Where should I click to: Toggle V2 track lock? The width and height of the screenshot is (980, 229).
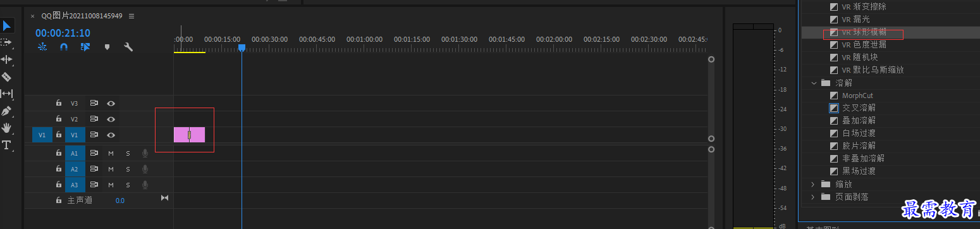click(59, 118)
